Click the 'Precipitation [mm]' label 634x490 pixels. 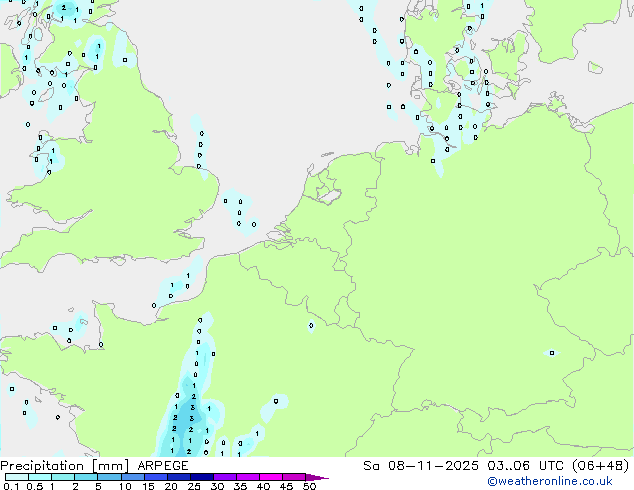64,466
